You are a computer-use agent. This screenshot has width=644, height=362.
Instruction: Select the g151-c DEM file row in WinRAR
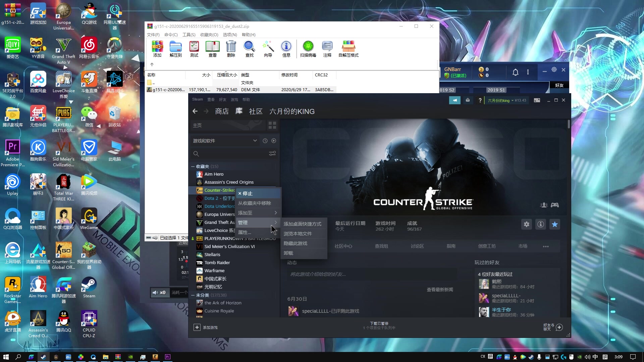pos(241,90)
